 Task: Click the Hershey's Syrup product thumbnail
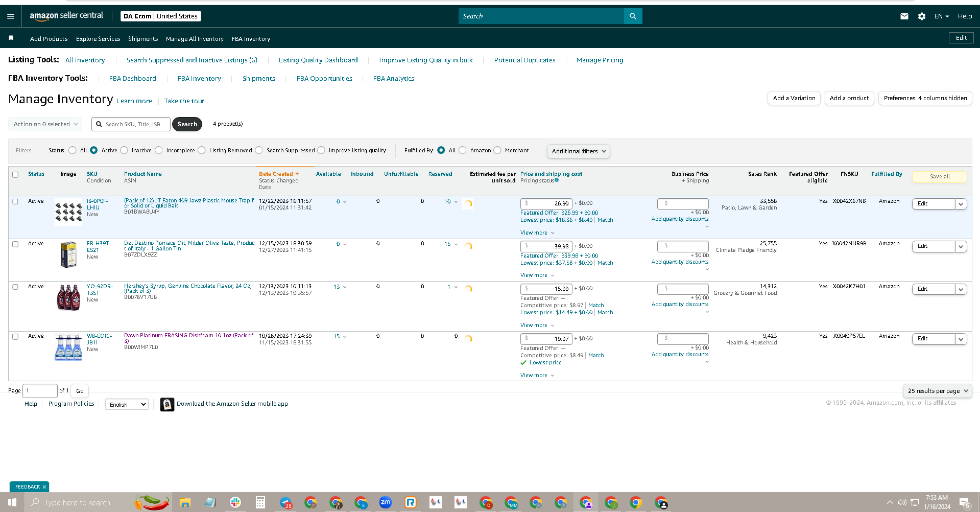[68, 297]
